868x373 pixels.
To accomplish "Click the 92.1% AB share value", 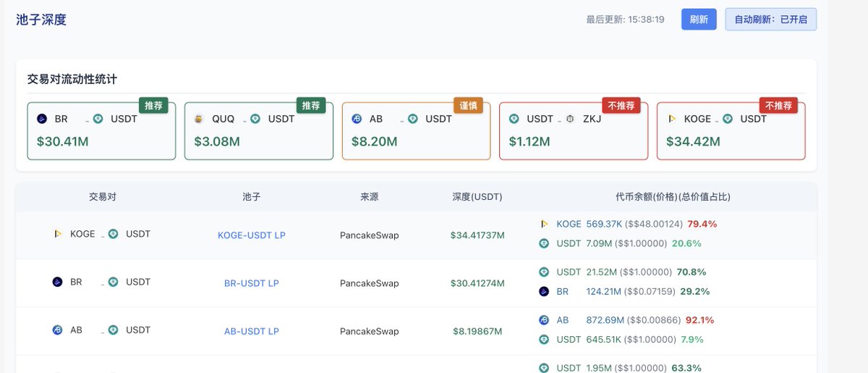I will [699, 320].
